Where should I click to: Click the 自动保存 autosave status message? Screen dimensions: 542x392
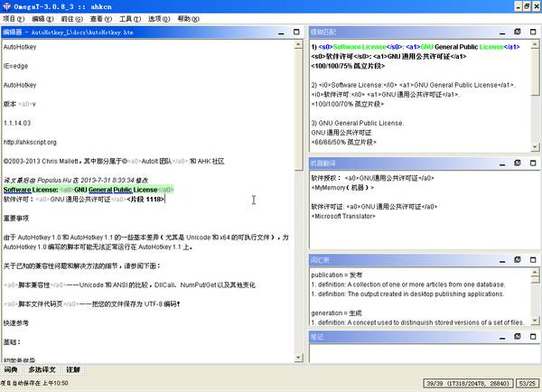coord(34,383)
